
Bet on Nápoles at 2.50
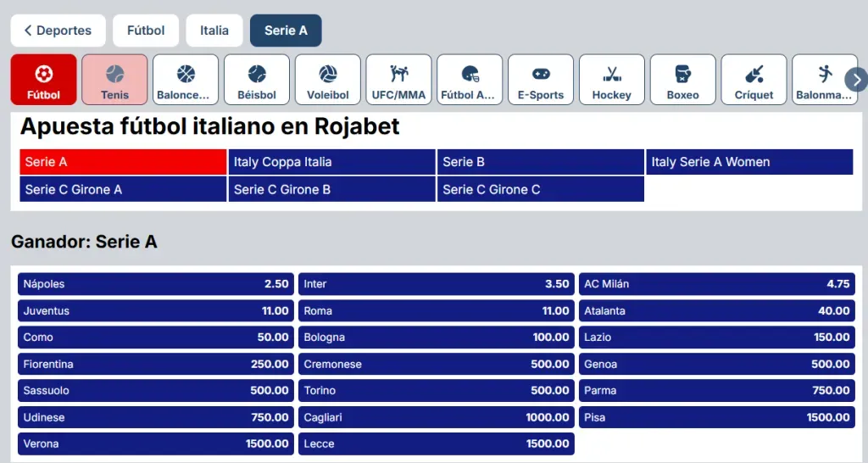[x=156, y=284]
